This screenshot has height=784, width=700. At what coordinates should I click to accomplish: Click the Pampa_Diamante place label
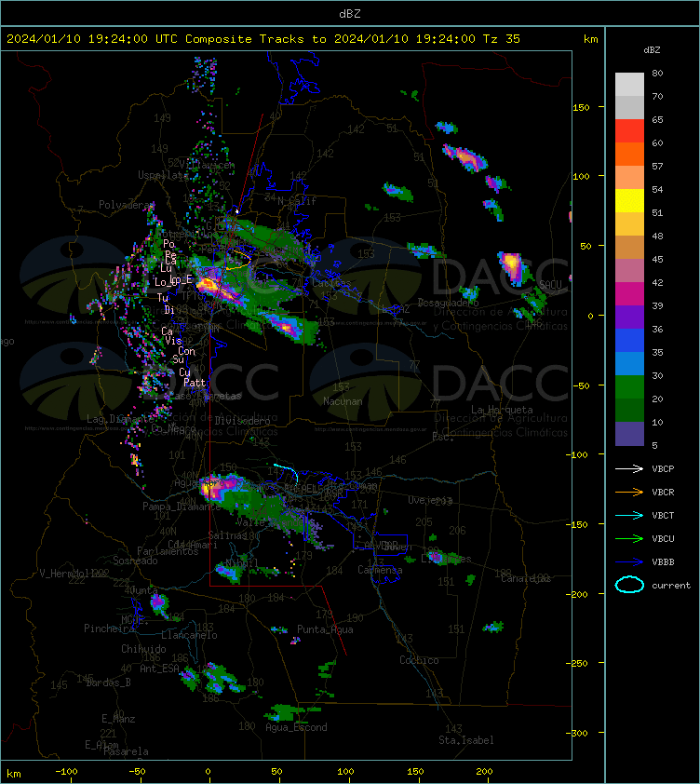coord(182,507)
